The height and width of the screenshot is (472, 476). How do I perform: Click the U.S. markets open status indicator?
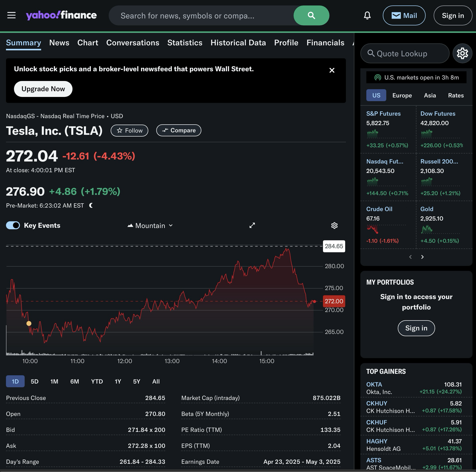click(x=416, y=78)
